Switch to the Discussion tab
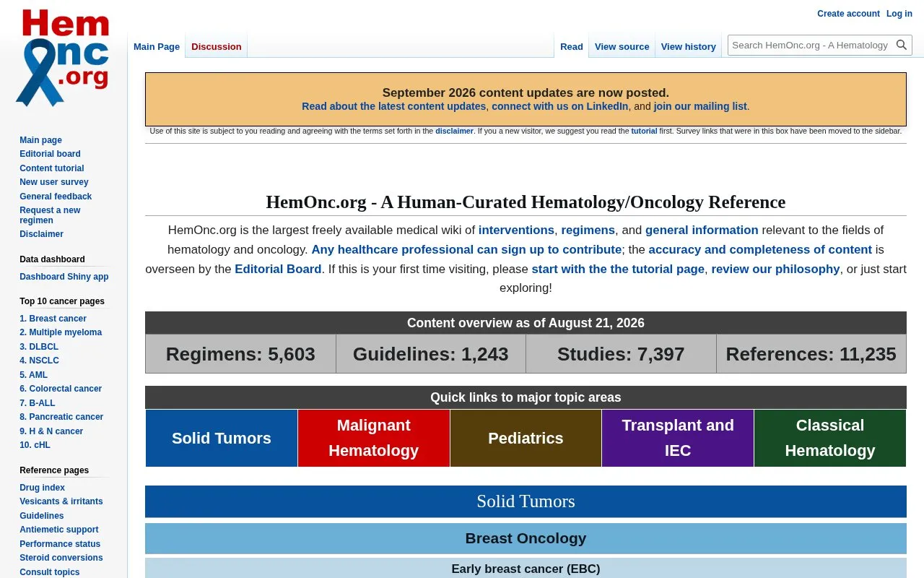The height and width of the screenshot is (578, 924). tap(217, 46)
